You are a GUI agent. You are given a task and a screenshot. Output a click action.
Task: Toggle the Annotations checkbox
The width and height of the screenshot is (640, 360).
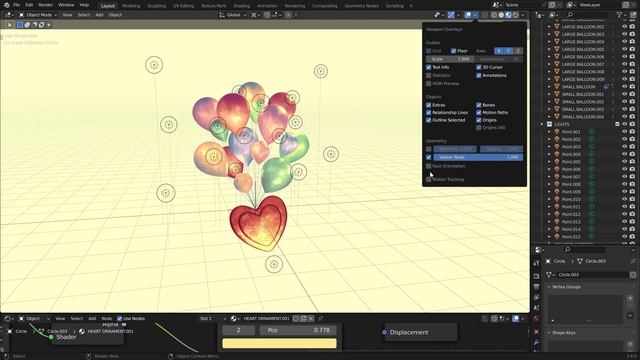pyautogui.click(x=479, y=76)
